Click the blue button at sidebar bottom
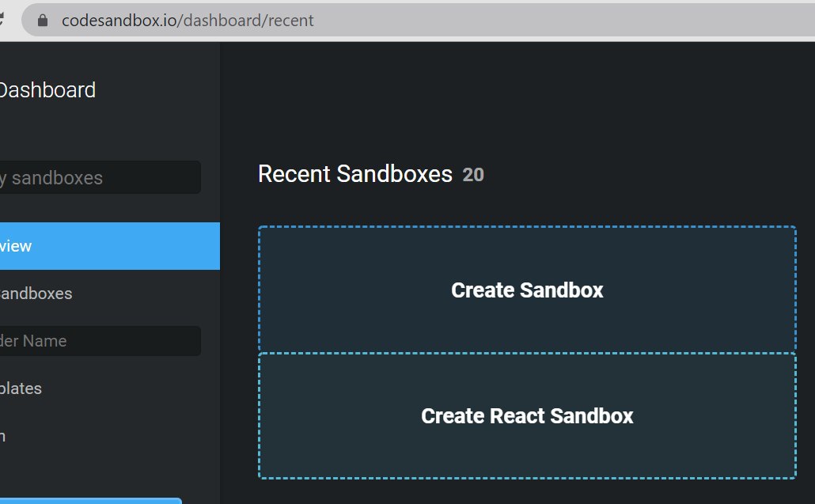The image size is (815, 504). click(x=91, y=501)
